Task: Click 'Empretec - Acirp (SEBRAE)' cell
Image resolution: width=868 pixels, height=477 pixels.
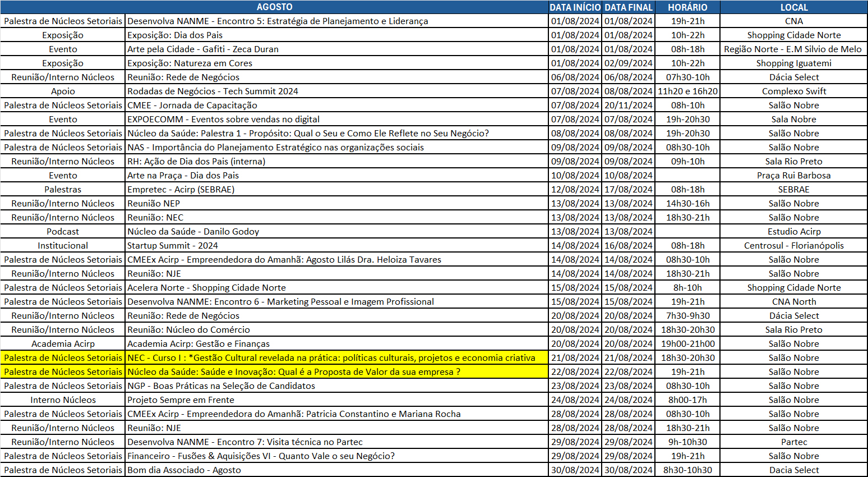Action: (x=336, y=189)
